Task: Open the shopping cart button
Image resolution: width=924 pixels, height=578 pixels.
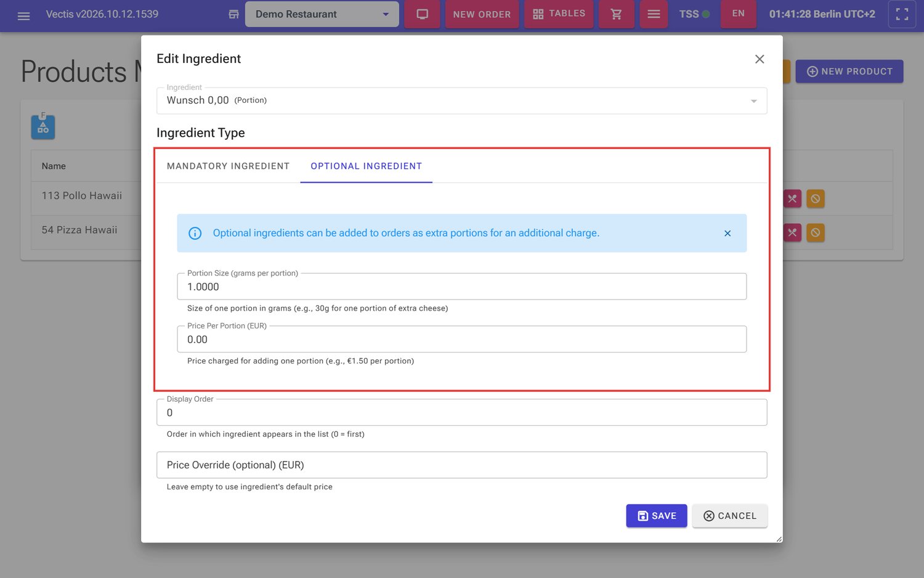Action: pyautogui.click(x=616, y=14)
